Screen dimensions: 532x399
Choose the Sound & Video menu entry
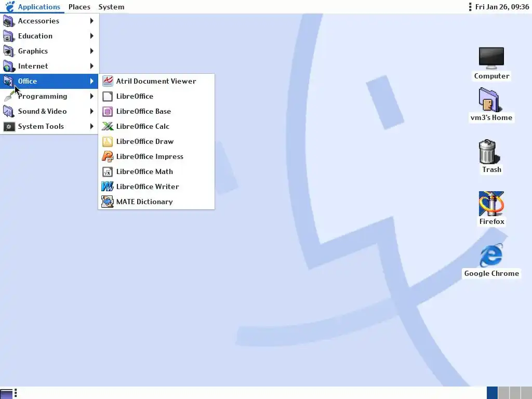pyautogui.click(x=49, y=111)
